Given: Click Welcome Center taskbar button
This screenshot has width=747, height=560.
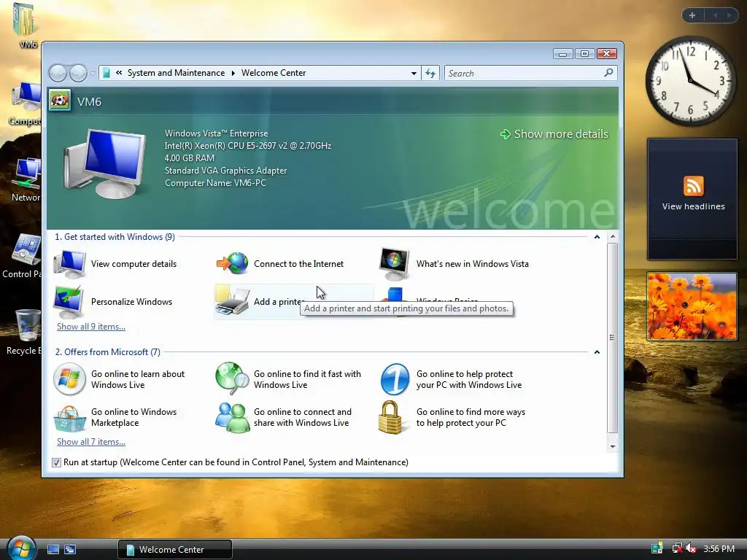Looking at the screenshot, I should click(x=175, y=550).
